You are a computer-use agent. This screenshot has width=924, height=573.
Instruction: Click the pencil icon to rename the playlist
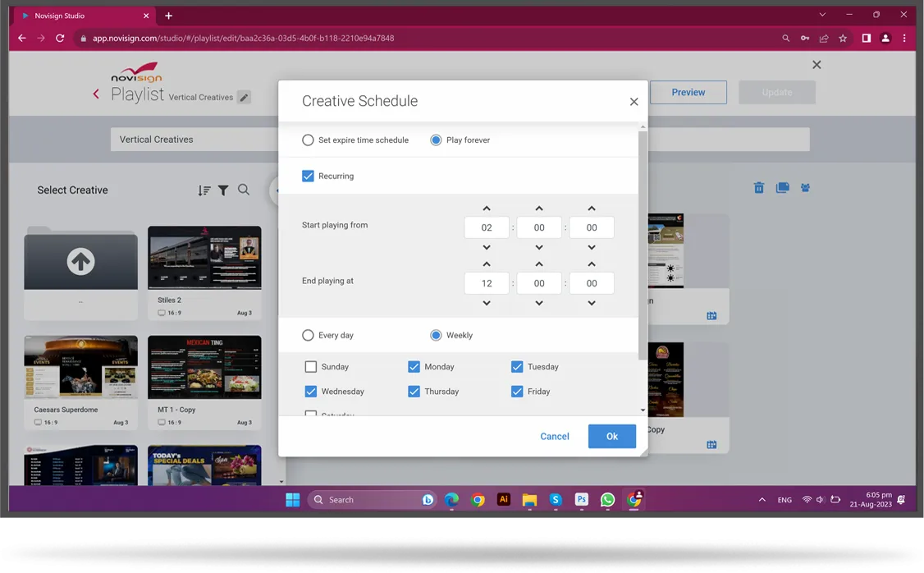point(244,97)
